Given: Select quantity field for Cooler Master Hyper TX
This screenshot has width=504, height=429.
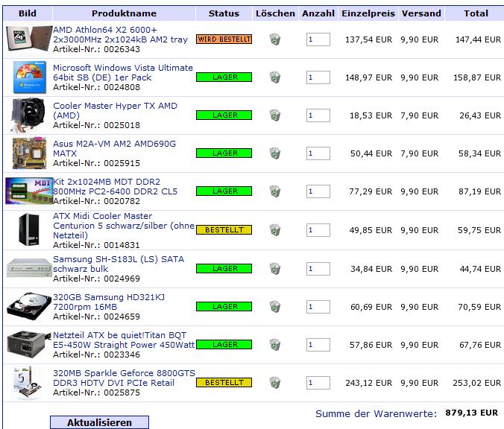Looking at the screenshot, I should point(318,115).
